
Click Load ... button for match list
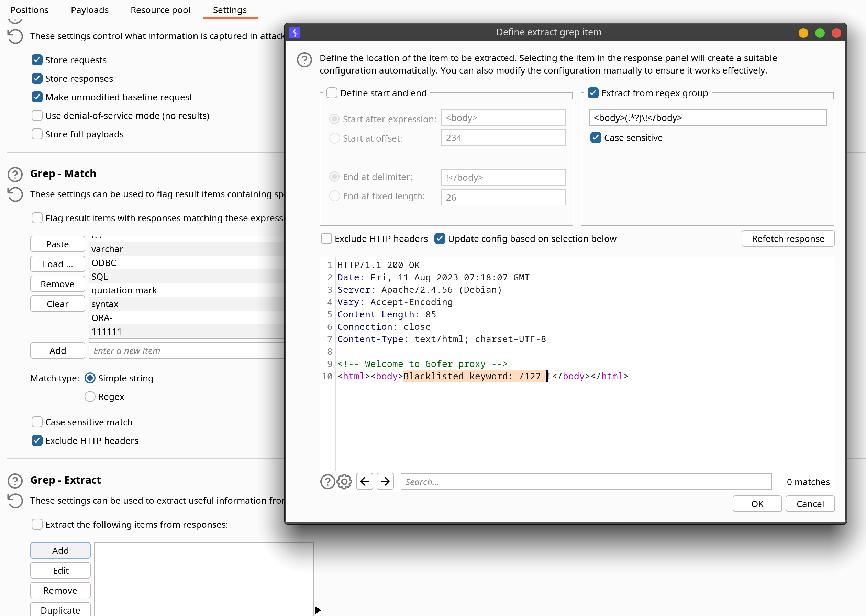pyautogui.click(x=58, y=264)
